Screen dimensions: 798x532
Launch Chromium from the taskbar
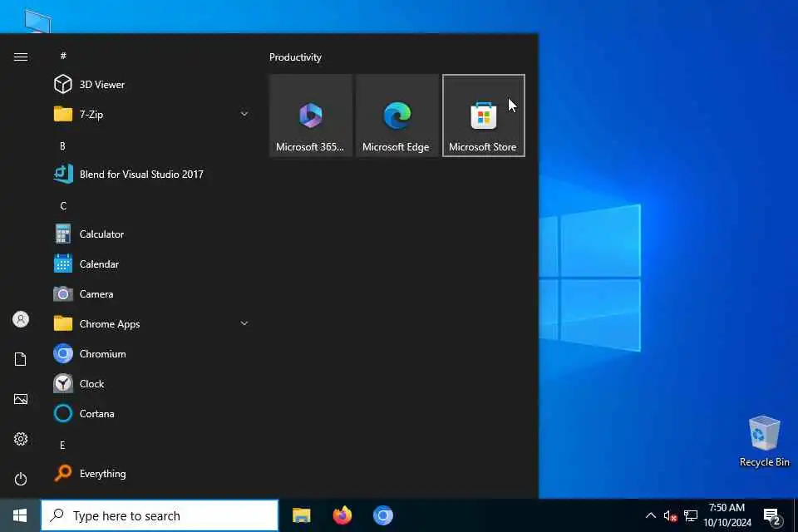point(383,515)
